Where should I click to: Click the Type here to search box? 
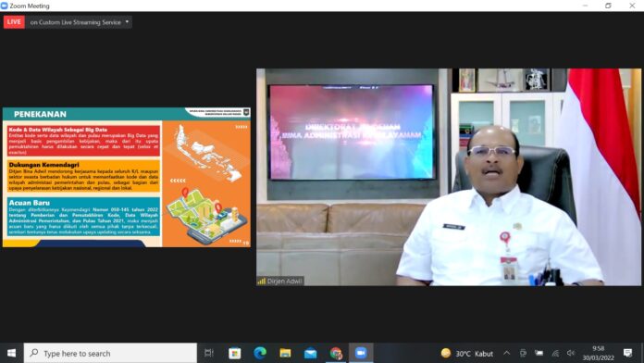(x=110, y=353)
